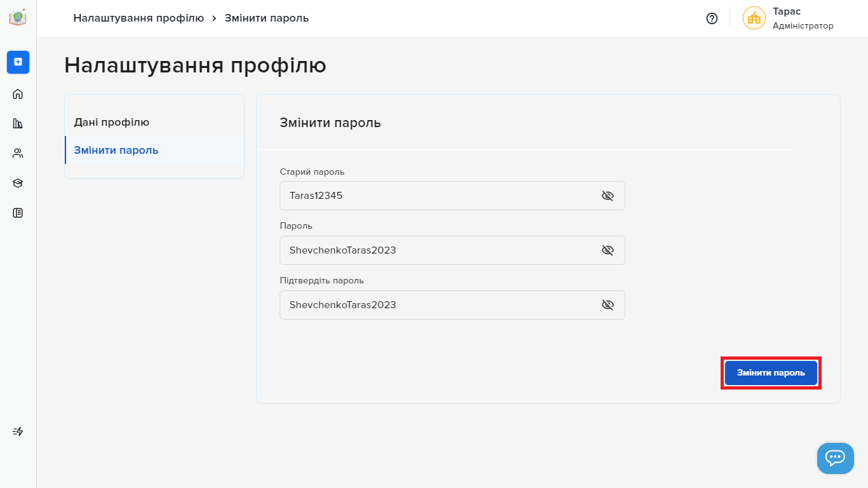Go to the Home sidebar icon

18,94
